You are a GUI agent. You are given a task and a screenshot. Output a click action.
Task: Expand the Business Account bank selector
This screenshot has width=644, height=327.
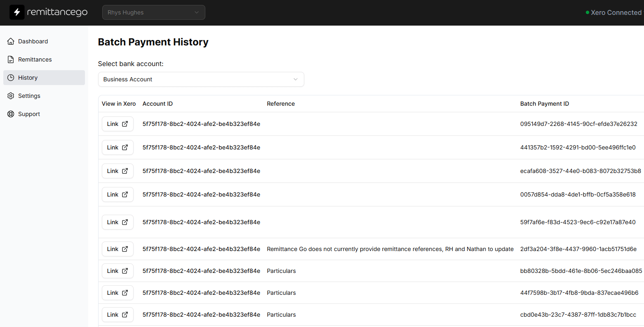click(200, 79)
